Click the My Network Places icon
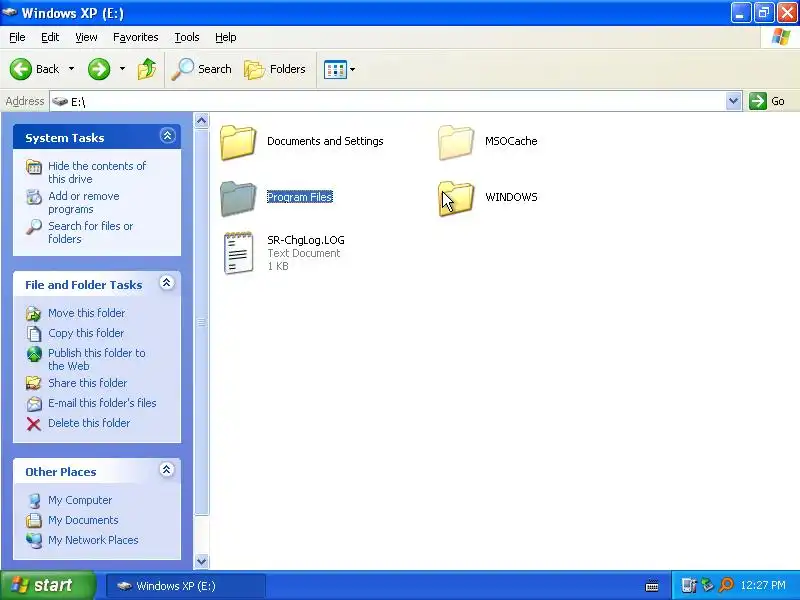This screenshot has width=800, height=600. point(34,540)
